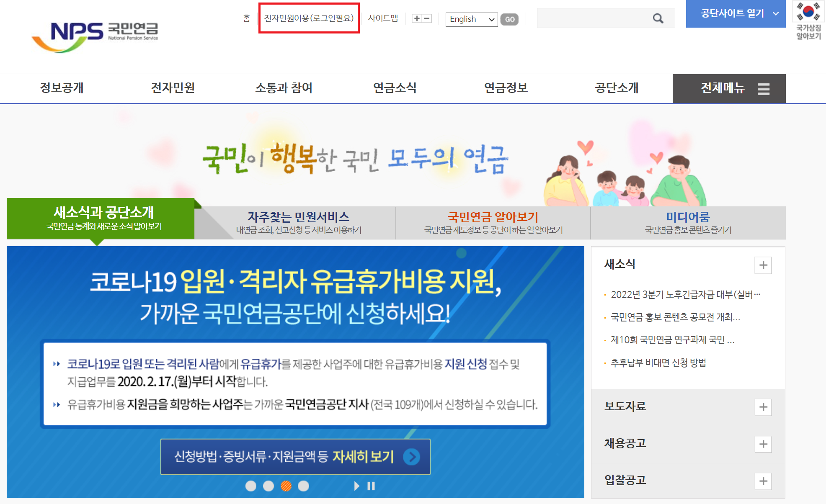The image size is (826, 504).
Task: Click the 홈 link
Action: (247, 18)
